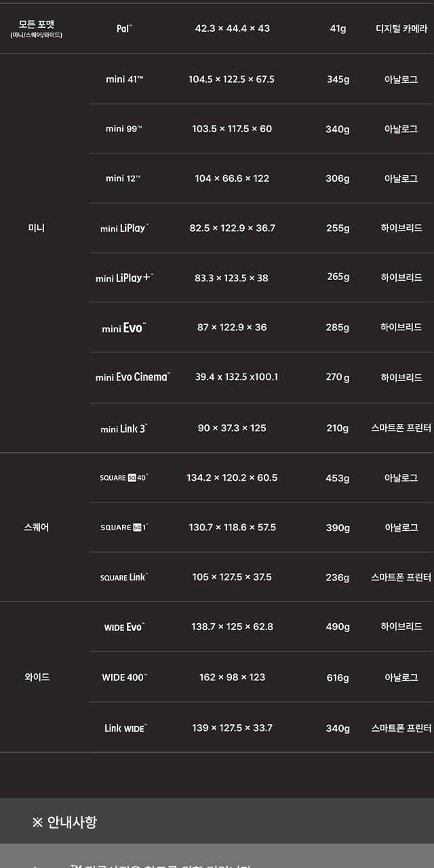434x868 pixels.
Task: Select the SQUARE SQ40 logo
Action: pos(123,478)
